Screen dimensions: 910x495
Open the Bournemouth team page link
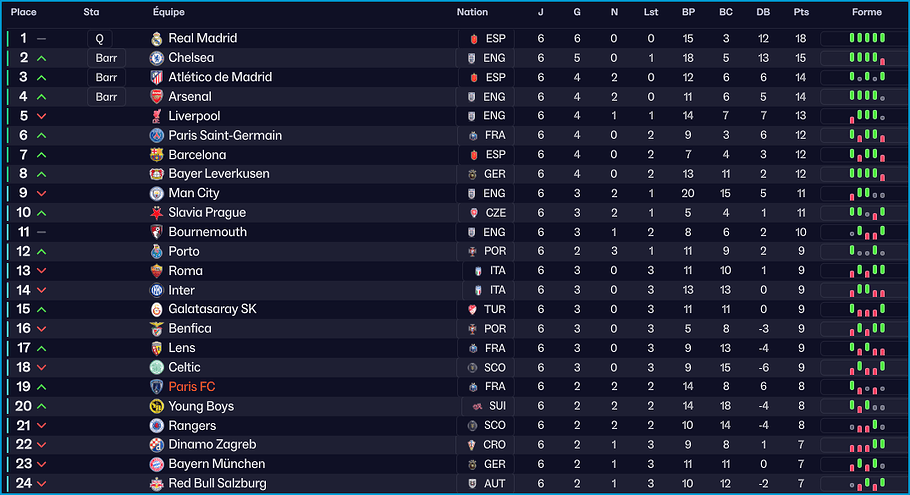coord(207,232)
